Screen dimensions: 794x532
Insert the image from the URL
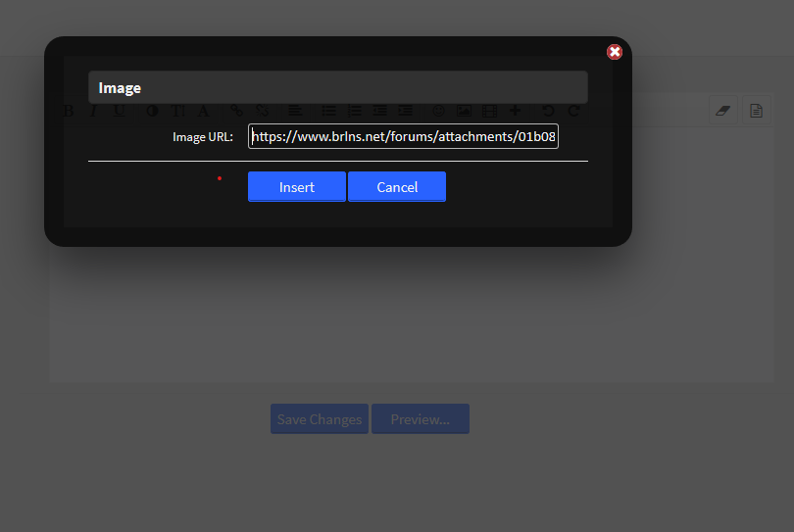(x=297, y=187)
